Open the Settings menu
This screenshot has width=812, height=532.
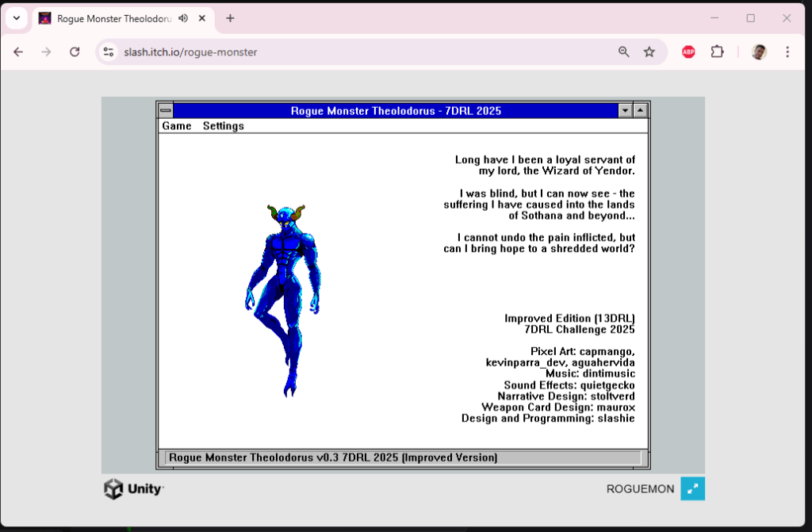tap(223, 126)
